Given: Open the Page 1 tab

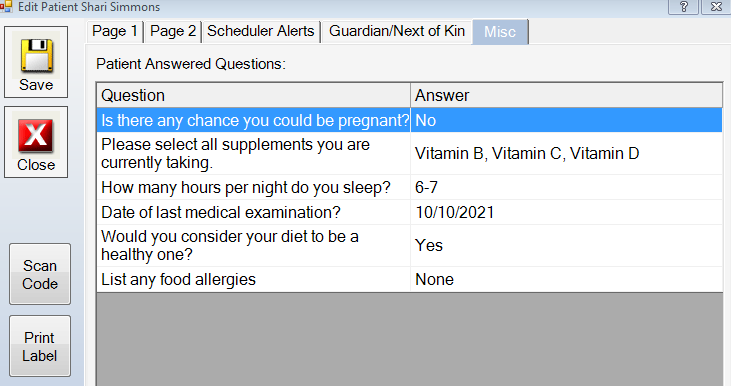Looking at the screenshot, I should coord(115,31).
